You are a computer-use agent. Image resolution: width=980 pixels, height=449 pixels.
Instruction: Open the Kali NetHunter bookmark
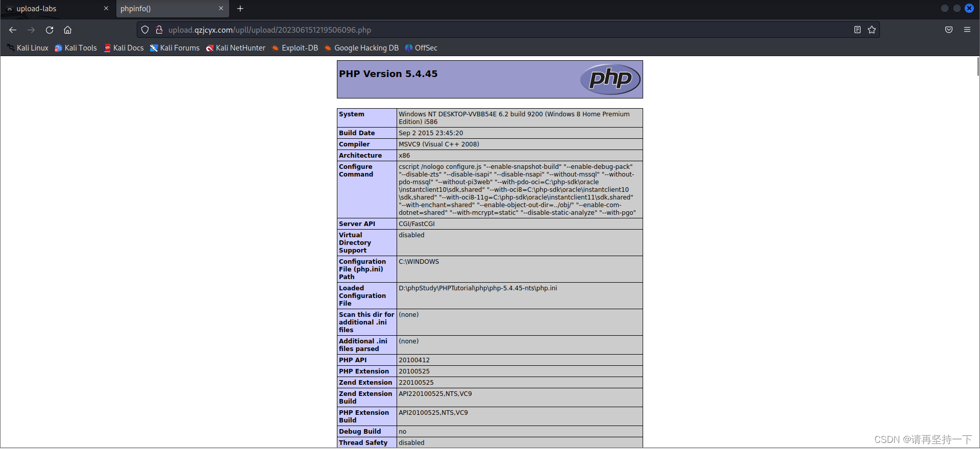pyautogui.click(x=235, y=48)
